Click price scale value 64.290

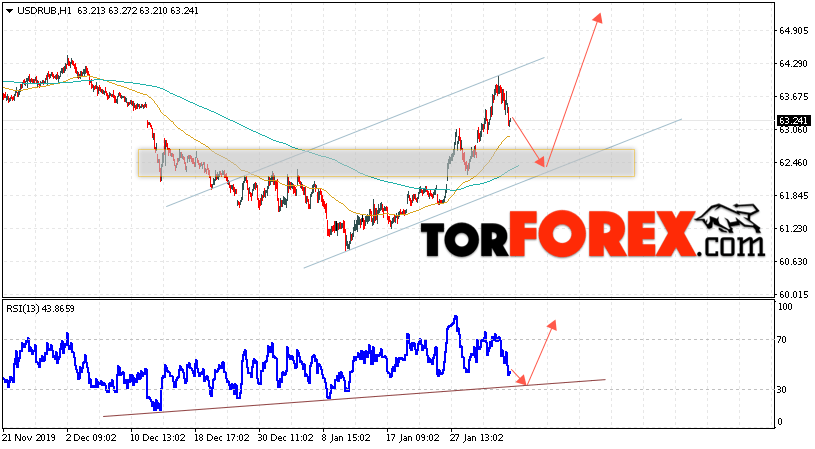click(793, 64)
